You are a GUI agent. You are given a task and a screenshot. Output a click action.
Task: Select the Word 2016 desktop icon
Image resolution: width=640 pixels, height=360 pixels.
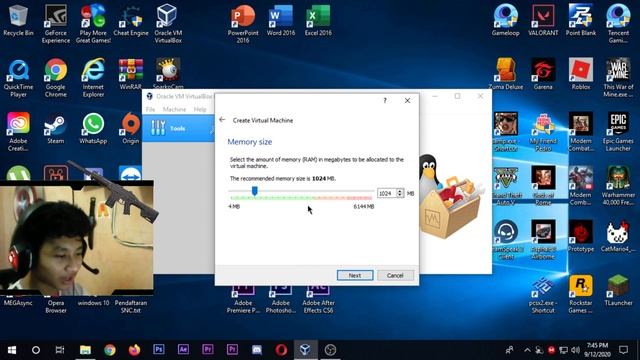point(281,20)
